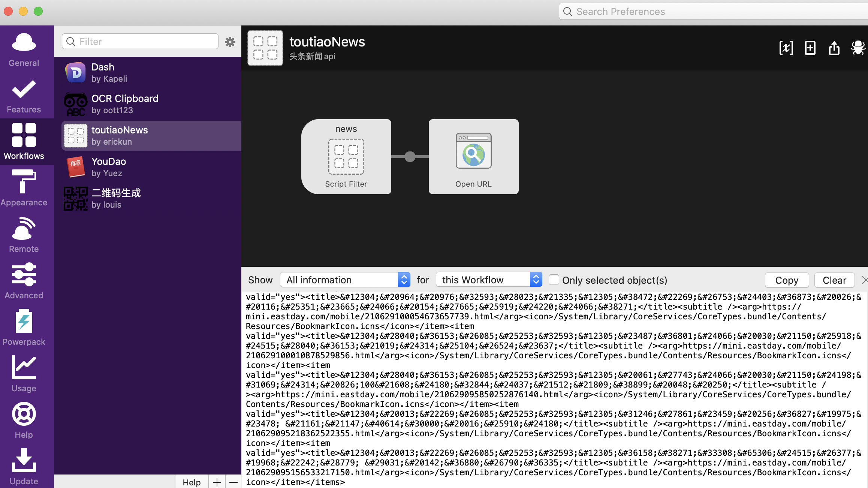The width and height of the screenshot is (868, 488).
Task: Switch to the General preferences tab
Action: pos(24,49)
